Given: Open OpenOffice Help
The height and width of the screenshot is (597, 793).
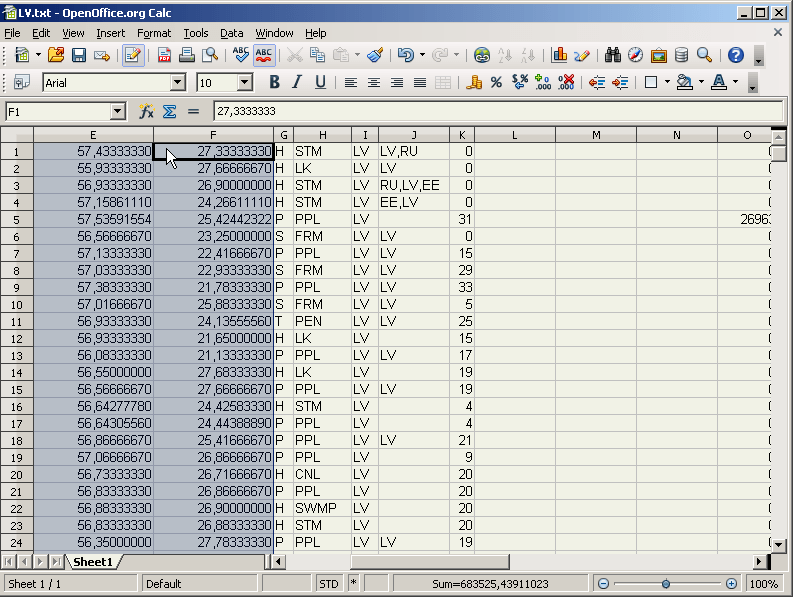Looking at the screenshot, I should click(736, 55).
